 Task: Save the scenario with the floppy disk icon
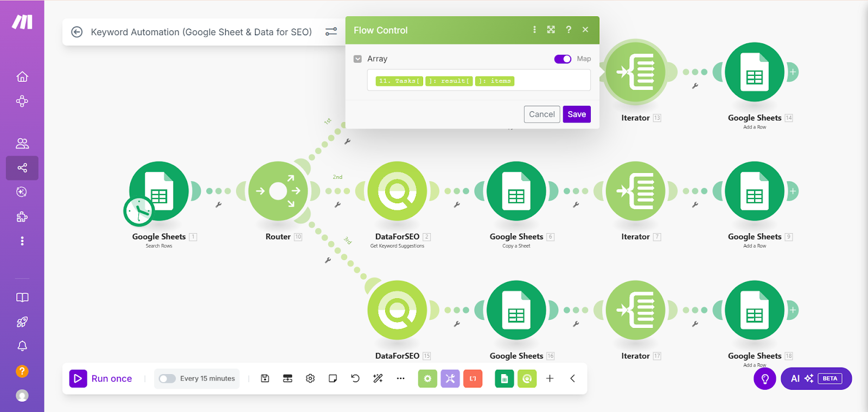pos(265,378)
